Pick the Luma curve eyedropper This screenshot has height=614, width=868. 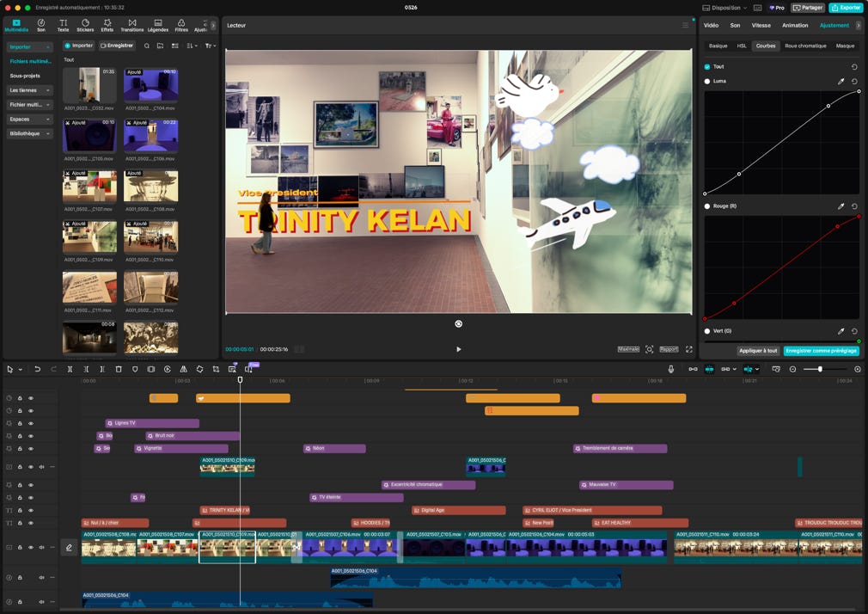[x=841, y=82]
